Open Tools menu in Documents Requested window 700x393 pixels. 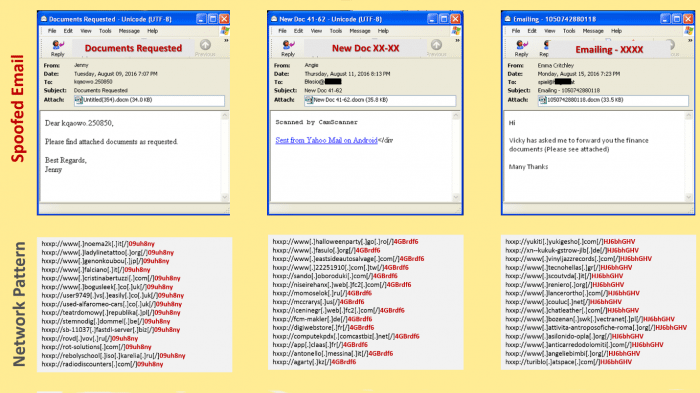[x=105, y=31]
